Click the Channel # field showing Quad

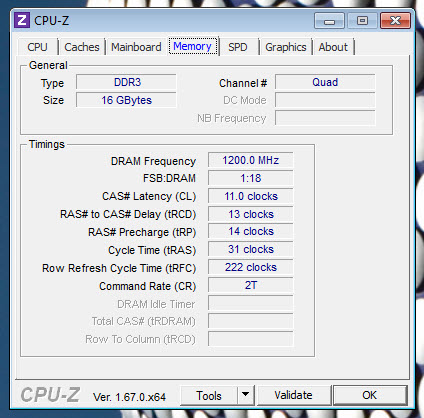click(325, 82)
